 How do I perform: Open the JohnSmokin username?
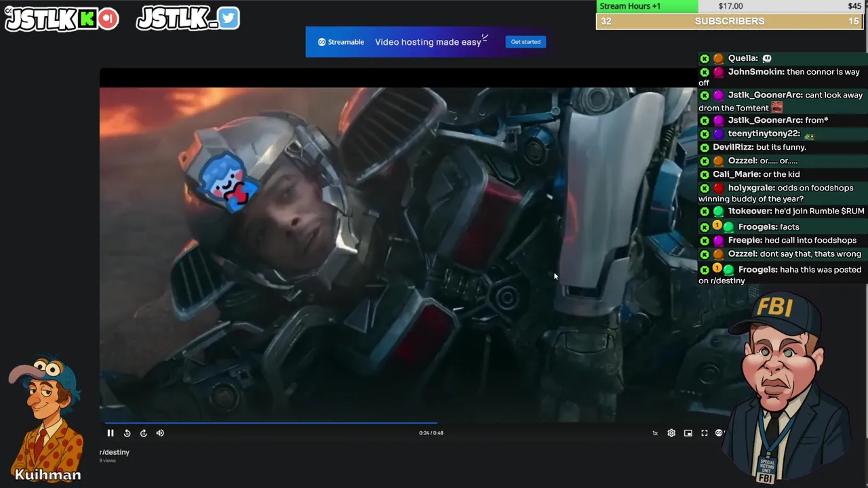click(756, 72)
